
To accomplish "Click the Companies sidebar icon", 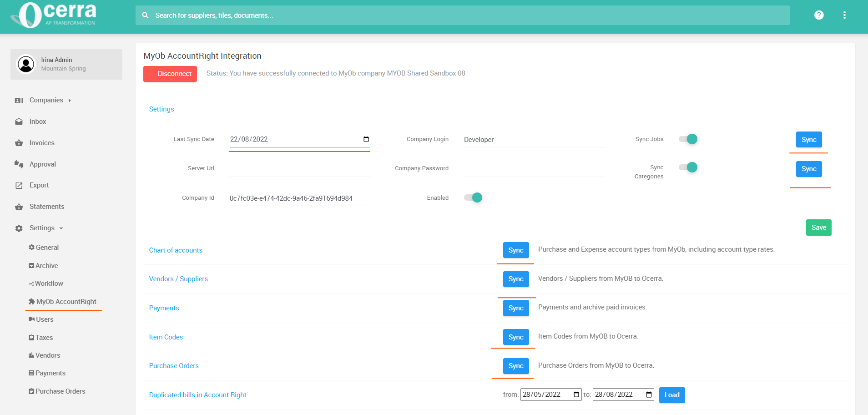I will tap(19, 100).
